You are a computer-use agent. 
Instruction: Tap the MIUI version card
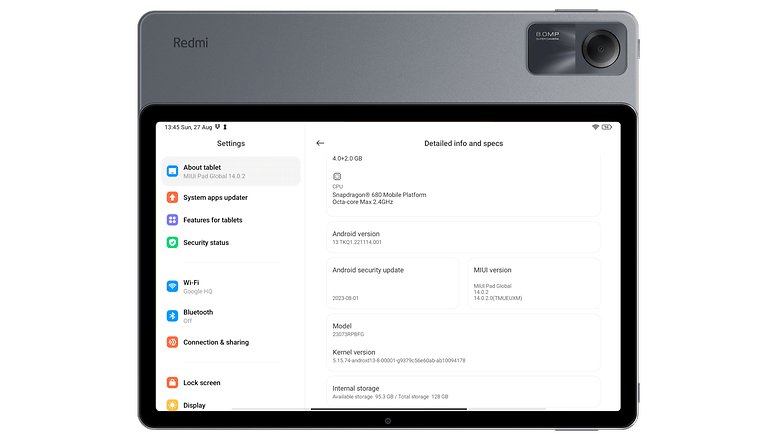(534, 283)
